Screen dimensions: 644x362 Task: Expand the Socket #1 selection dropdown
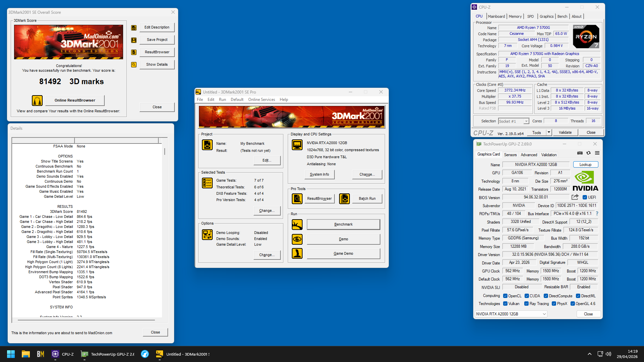point(526,121)
